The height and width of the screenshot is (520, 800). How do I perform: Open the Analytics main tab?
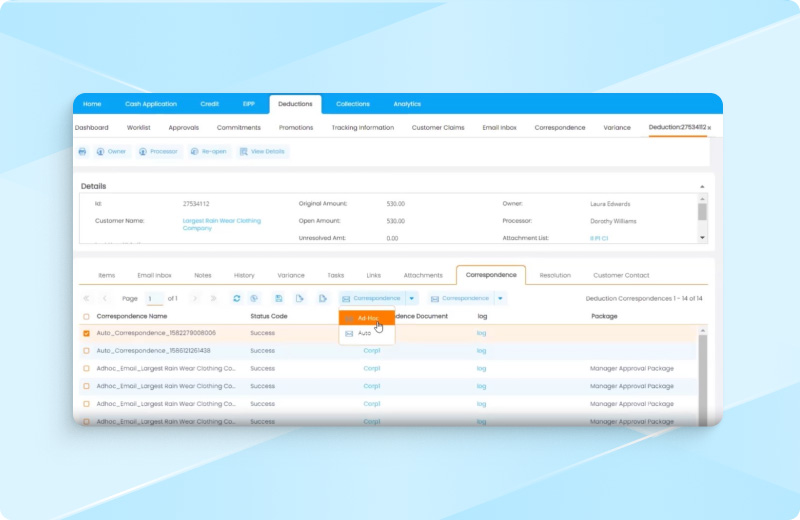(x=407, y=104)
